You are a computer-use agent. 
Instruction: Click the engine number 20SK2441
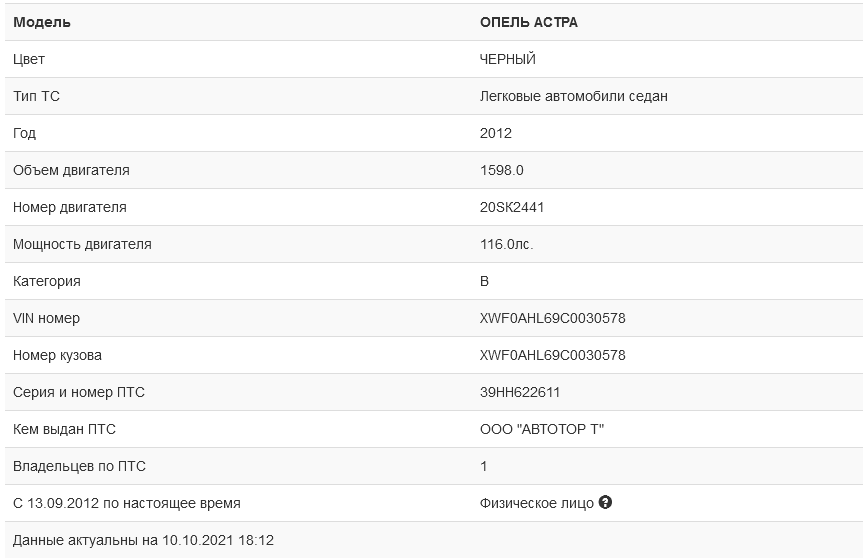coord(512,207)
